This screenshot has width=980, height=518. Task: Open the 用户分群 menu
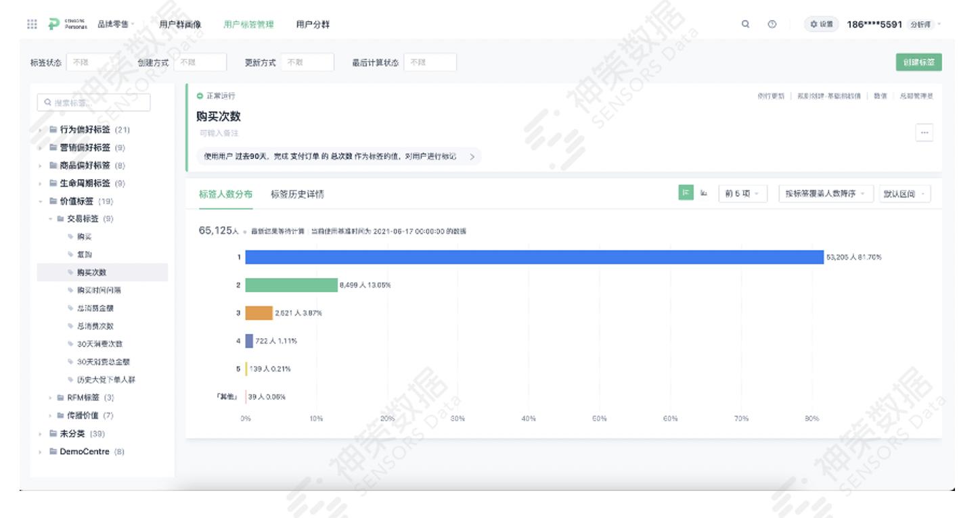pos(313,24)
